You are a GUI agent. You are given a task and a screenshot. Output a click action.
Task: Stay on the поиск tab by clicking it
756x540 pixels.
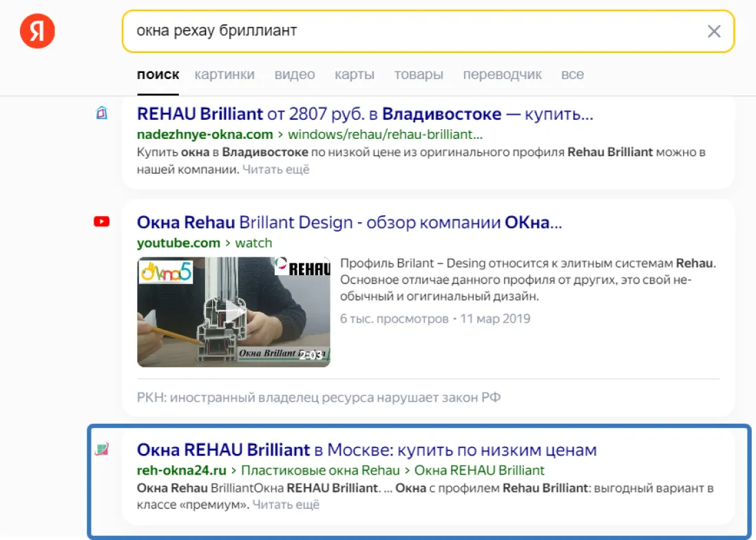pyautogui.click(x=158, y=74)
